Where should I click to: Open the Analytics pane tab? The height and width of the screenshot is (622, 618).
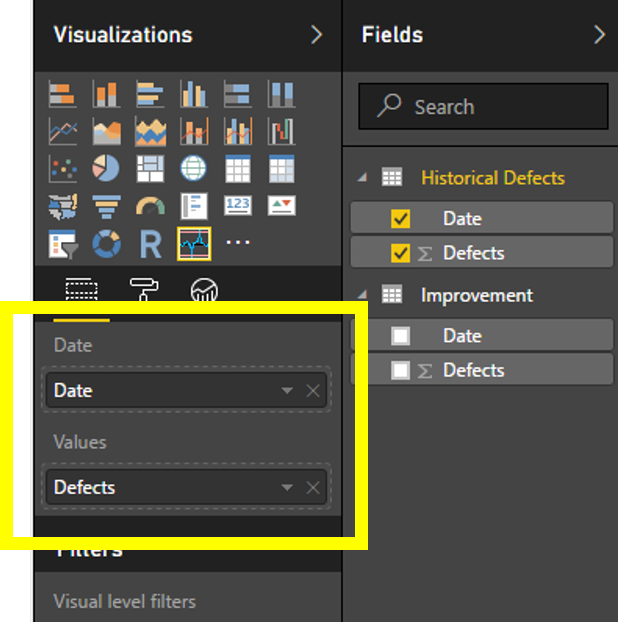coord(205,291)
